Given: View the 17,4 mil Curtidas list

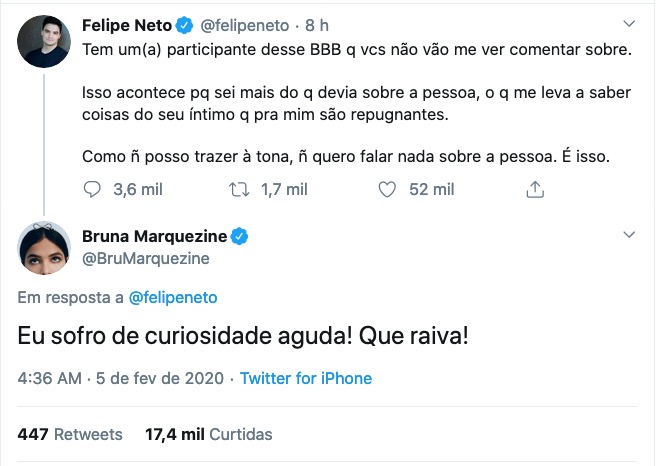Looking at the screenshot, I should tap(209, 435).
